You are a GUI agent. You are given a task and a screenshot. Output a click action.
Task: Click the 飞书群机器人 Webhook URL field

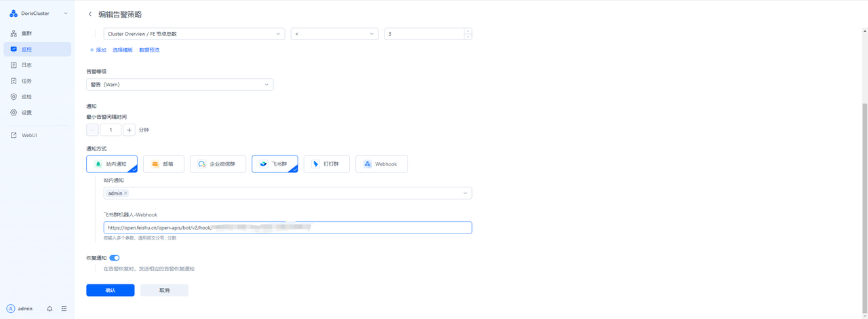tap(288, 228)
